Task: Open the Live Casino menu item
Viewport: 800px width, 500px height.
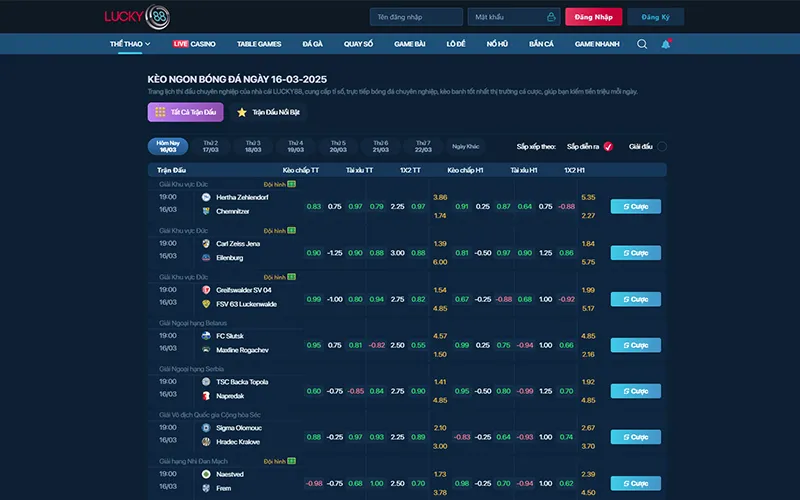Action: pyautogui.click(x=194, y=44)
